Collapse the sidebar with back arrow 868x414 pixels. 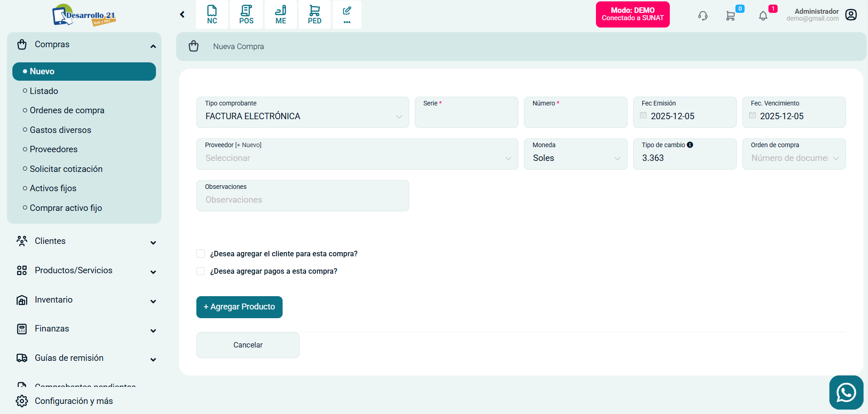pyautogui.click(x=182, y=15)
